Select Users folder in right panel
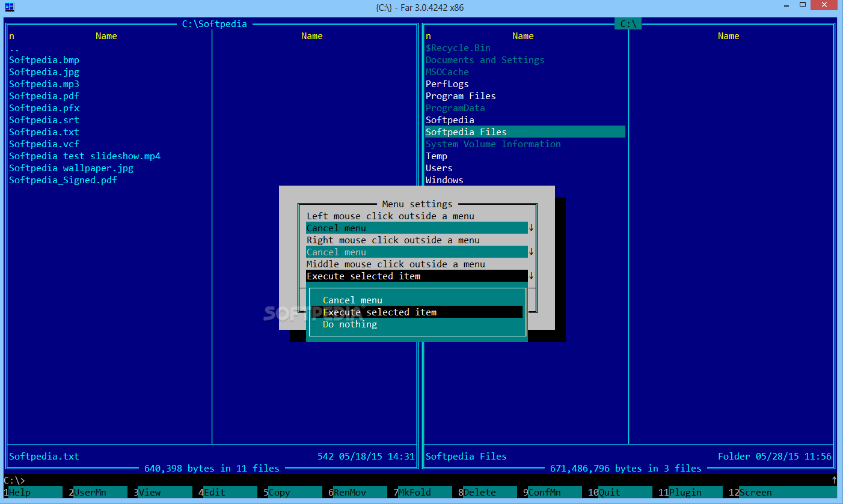 439,168
